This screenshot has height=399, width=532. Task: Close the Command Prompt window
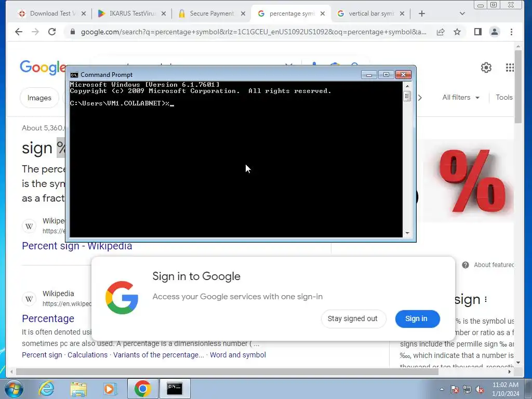pyautogui.click(x=403, y=75)
